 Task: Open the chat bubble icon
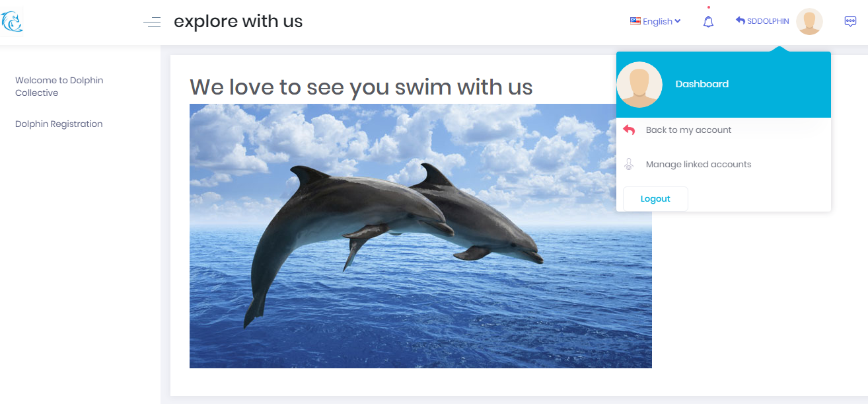pos(850,21)
